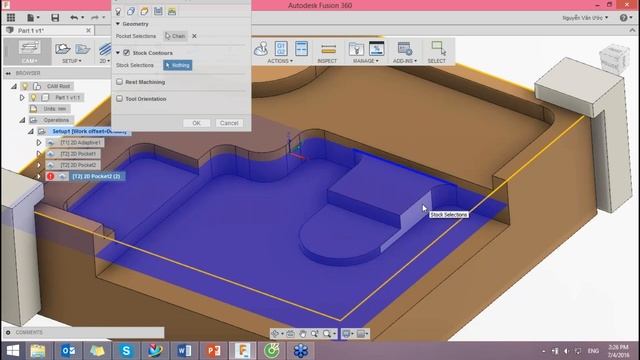Image resolution: width=640 pixels, height=360 pixels.
Task: Open the Tool Library icon
Action: pos(356,49)
